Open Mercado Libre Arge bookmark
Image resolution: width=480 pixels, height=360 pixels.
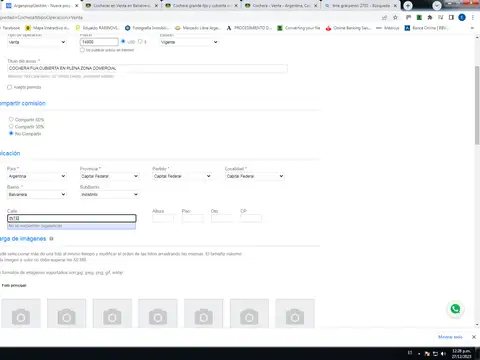click(198, 28)
